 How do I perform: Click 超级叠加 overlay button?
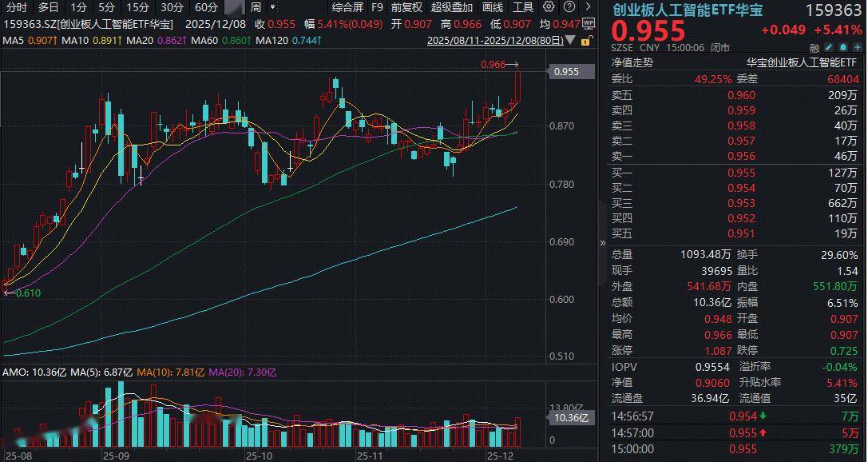[x=451, y=7]
